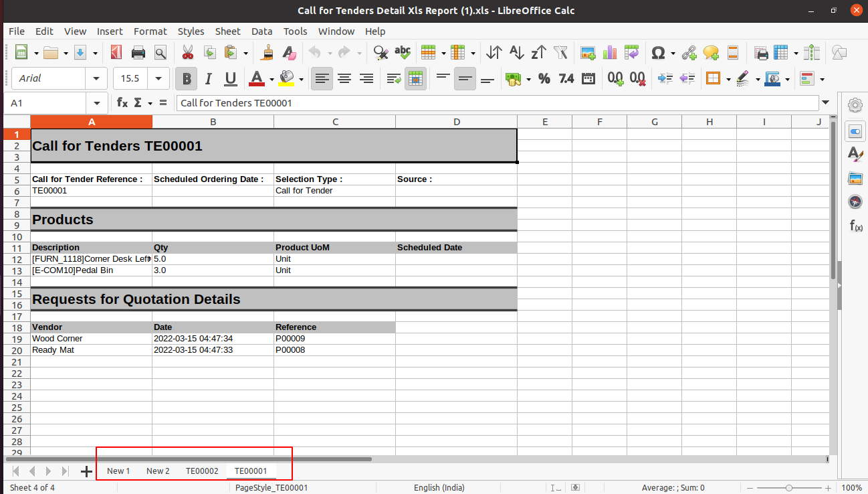Open the Format menu
Viewport: 868px width, 494px height.
pos(150,31)
